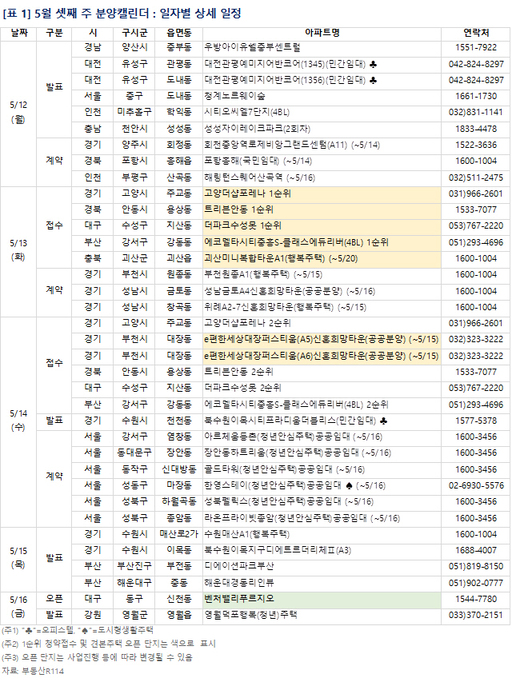Select the '연락처' column header

[476, 33]
